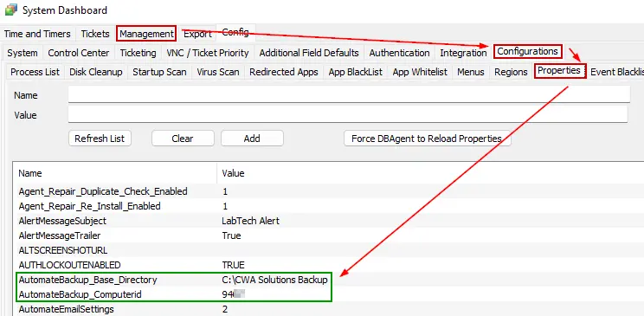This screenshot has width=644, height=316.
Task: Focus the Value input field
Action: (x=348, y=114)
